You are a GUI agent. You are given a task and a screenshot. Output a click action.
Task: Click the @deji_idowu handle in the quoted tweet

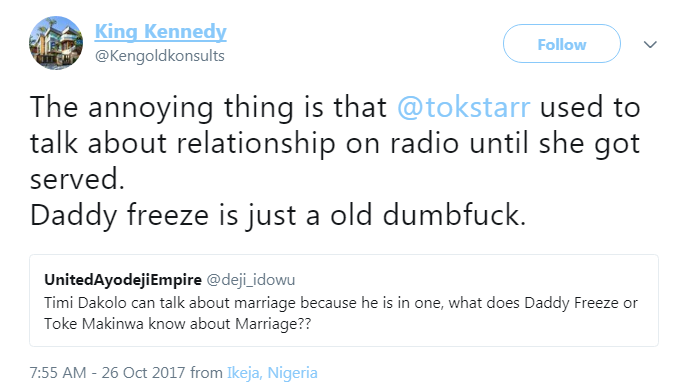[x=251, y=280]
